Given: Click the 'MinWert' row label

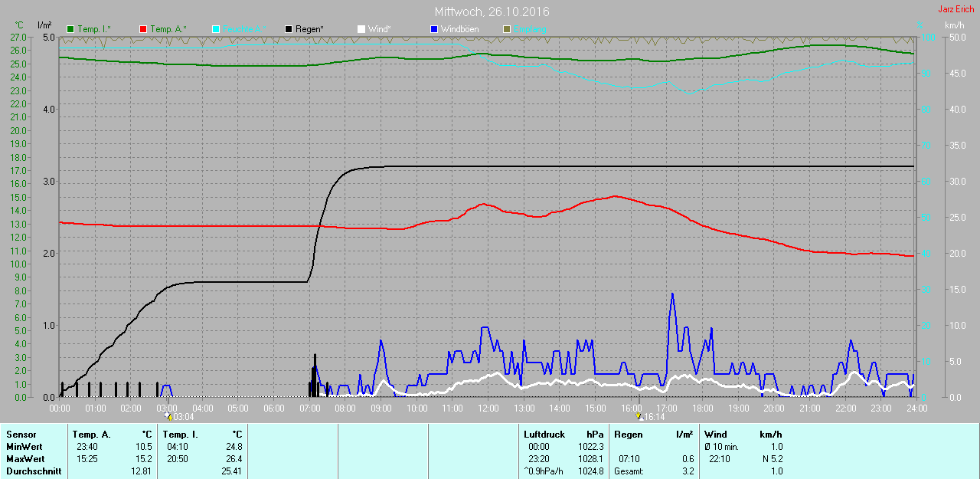Looking at the screenshot, I should 24,447.
